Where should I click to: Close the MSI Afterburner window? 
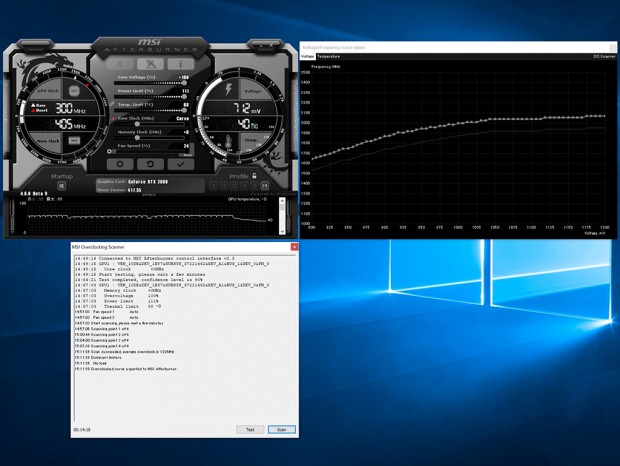coord(271,46)
